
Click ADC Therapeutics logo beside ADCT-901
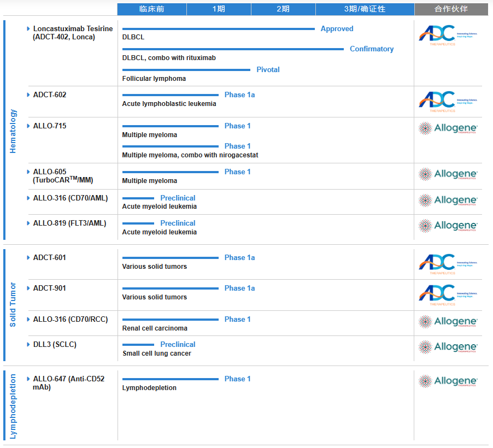[x=448, y=295]
